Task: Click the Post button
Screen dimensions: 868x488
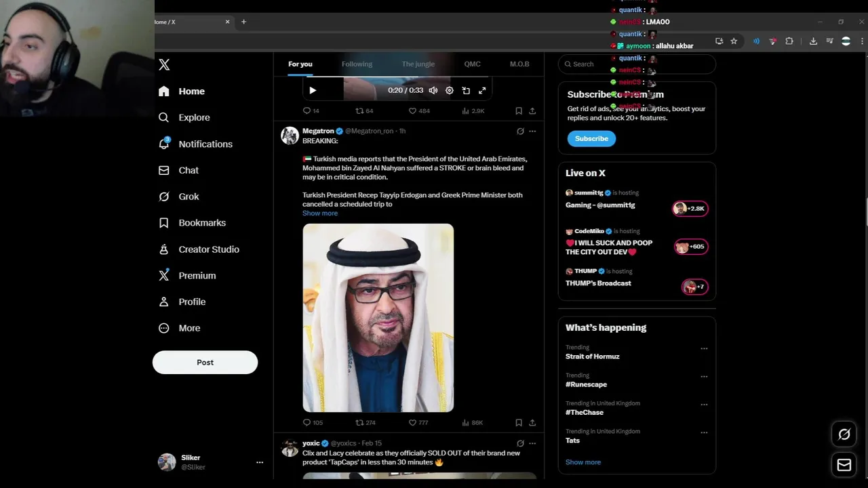Action: coord(205,362)
